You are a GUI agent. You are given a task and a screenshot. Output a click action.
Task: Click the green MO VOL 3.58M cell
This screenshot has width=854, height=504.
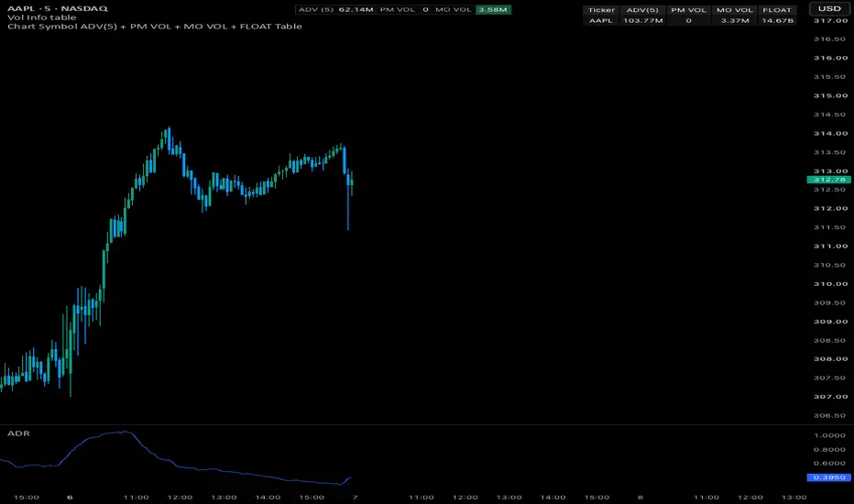click(x=493, y=10)
